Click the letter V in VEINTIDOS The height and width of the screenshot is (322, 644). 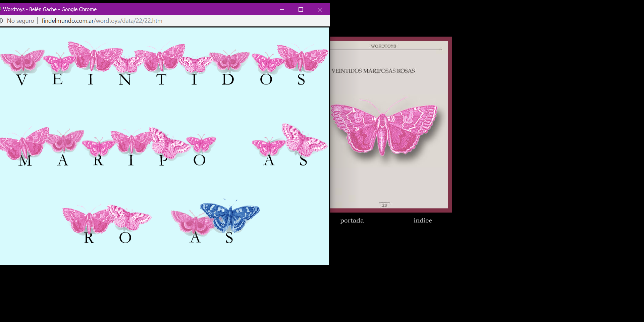coord(22,79)
